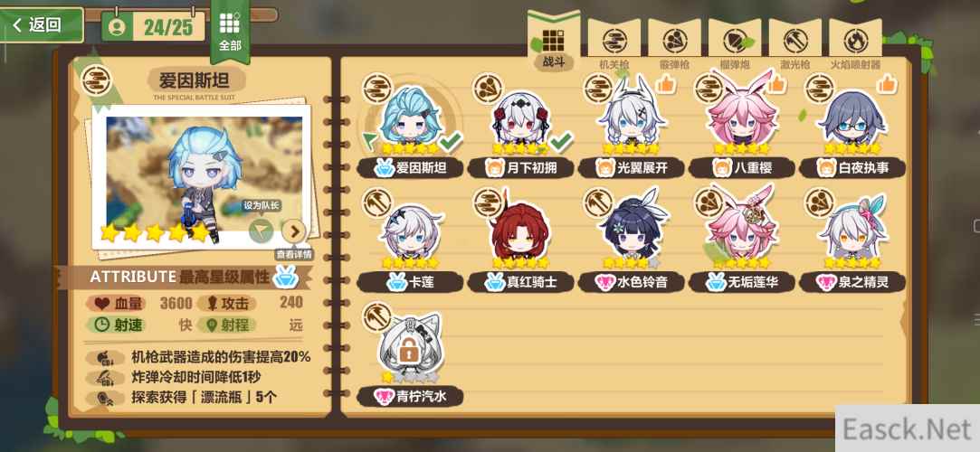The width and height of the screenshot is (980, 452).
Task: Expand details with the 查看详情 arrow
Action: click(294, 231)
